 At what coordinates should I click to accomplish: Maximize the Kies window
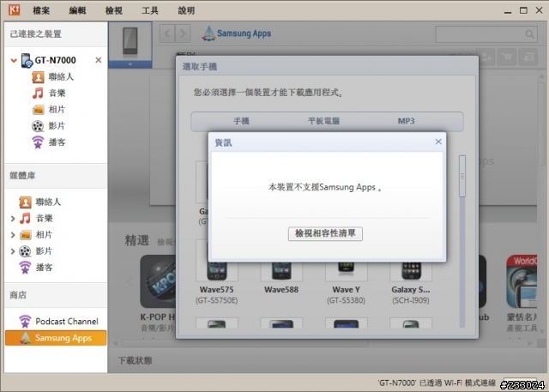(523, 10)
